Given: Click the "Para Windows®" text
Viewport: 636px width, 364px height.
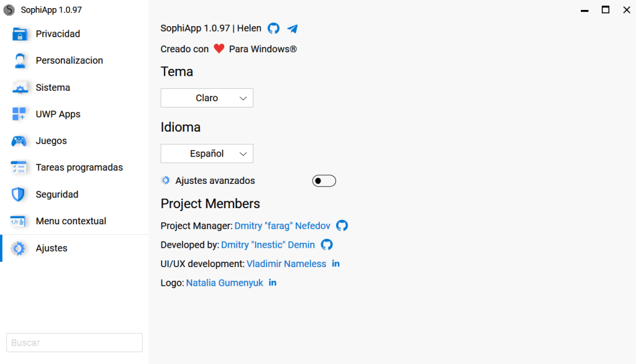Looking at the screenshot, I should (x=263, y=49).
